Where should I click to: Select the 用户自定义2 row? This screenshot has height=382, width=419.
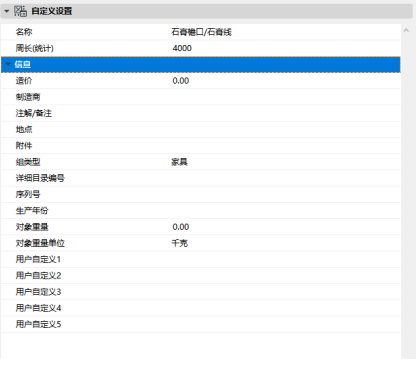(201, 276)
